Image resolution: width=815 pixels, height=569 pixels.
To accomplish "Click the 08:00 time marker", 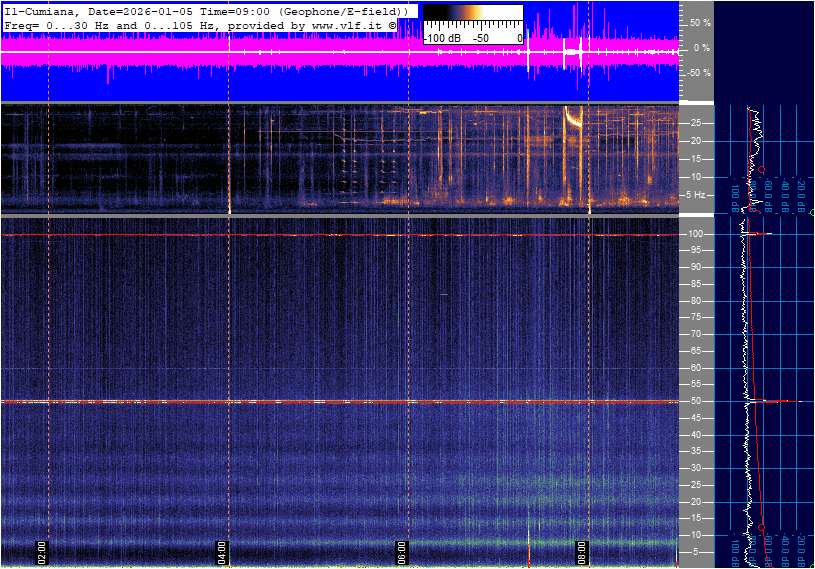I will click(582, 551).
